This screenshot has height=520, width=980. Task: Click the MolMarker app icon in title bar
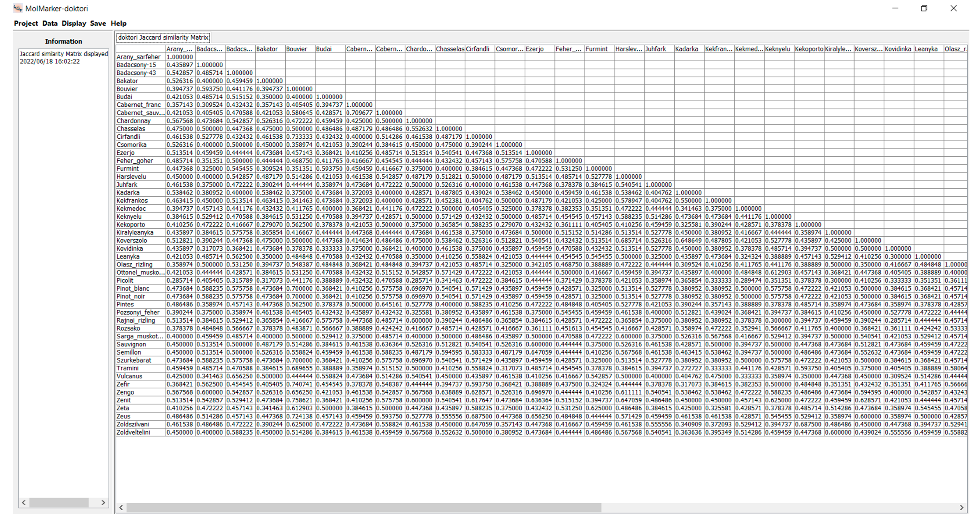pyautogui.click(x=18, y=8)
